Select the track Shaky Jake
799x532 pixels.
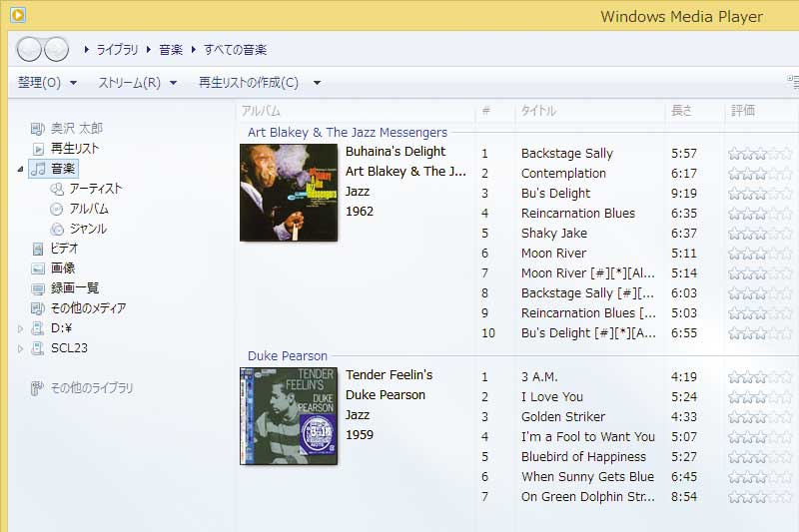coord(554,234)
